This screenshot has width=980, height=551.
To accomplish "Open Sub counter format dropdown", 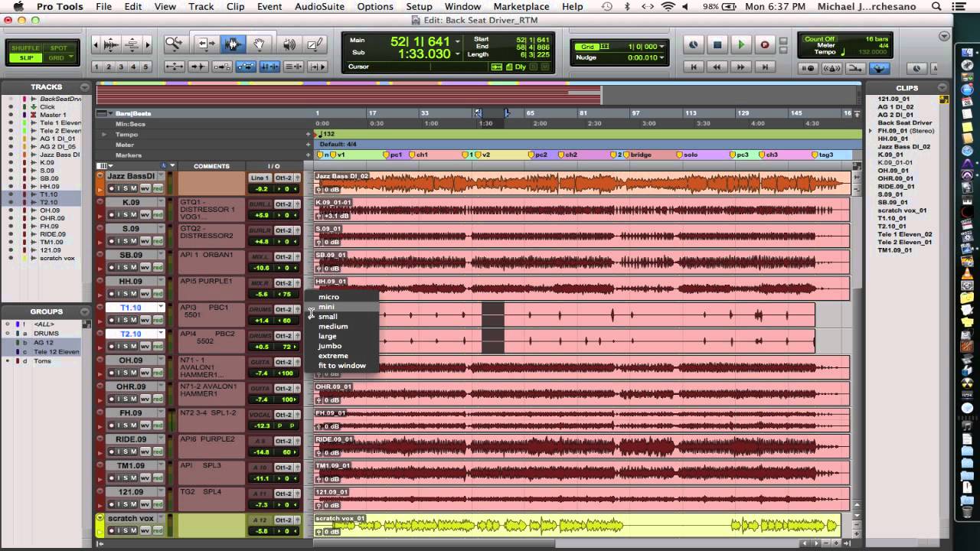I will 457,54.
